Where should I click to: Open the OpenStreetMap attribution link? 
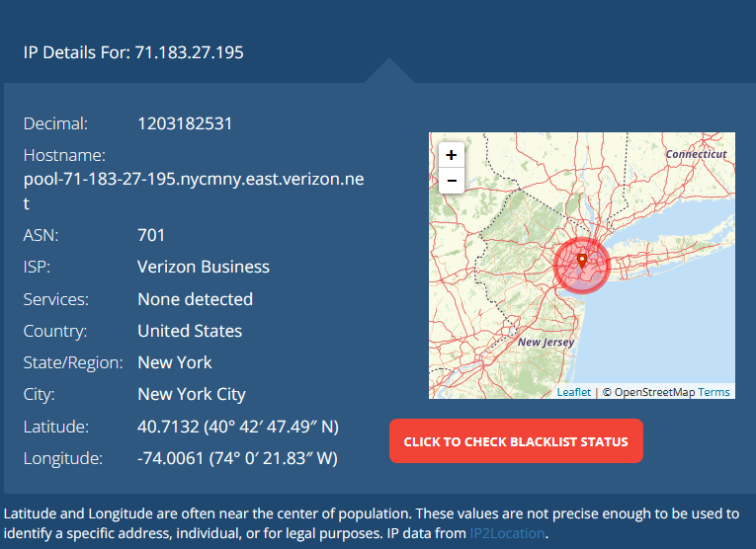[654, 392]
